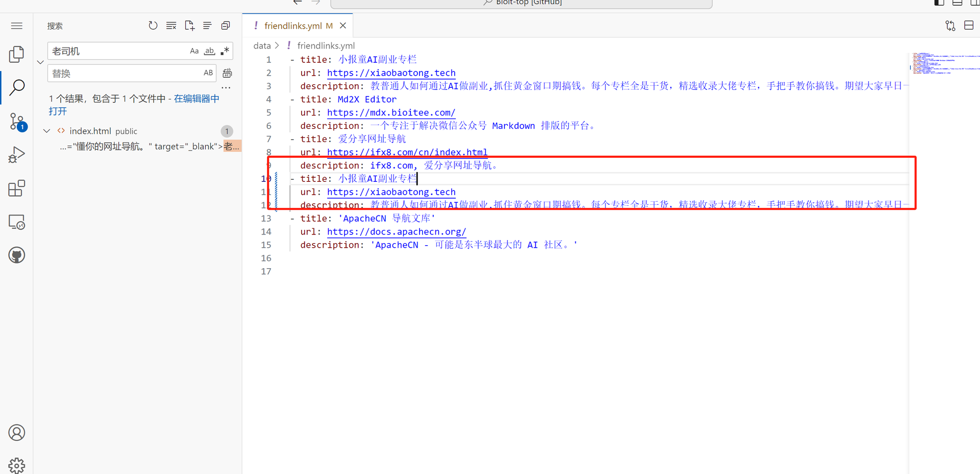Viewport: 980px width, 474px height.
Task: Open the Explorer view in activity bar
Action: pyautogui.click(x=16, y=54)
